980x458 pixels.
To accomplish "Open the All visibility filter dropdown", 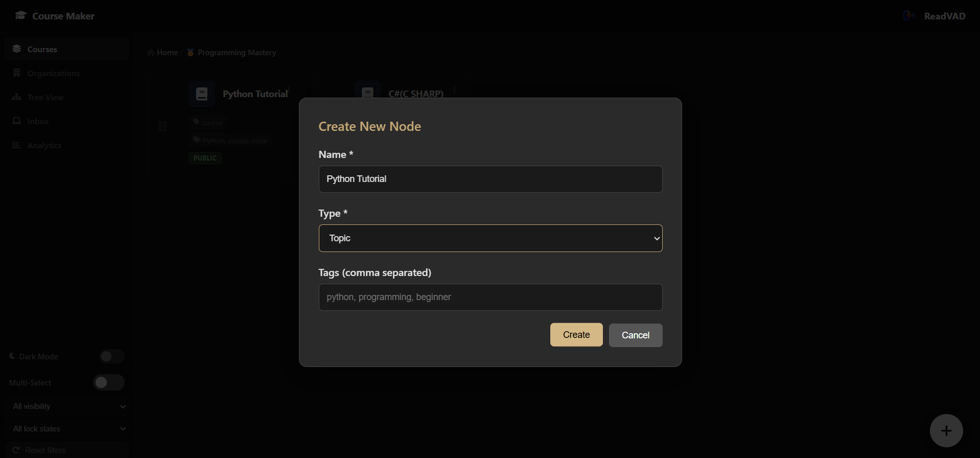I will tap(68, 406).
